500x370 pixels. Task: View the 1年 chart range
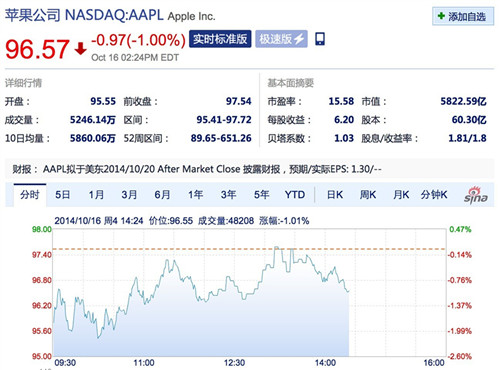click(x=195, y=195)
